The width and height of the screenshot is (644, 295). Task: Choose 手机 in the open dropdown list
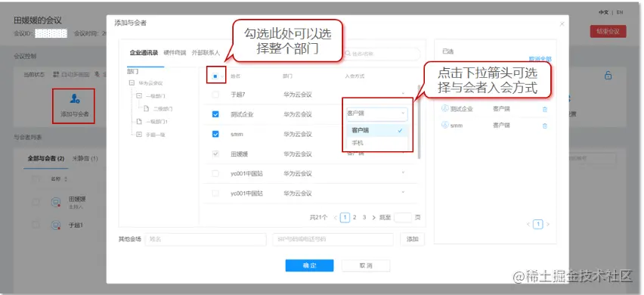pyautogui.click(x=376, y=143)
